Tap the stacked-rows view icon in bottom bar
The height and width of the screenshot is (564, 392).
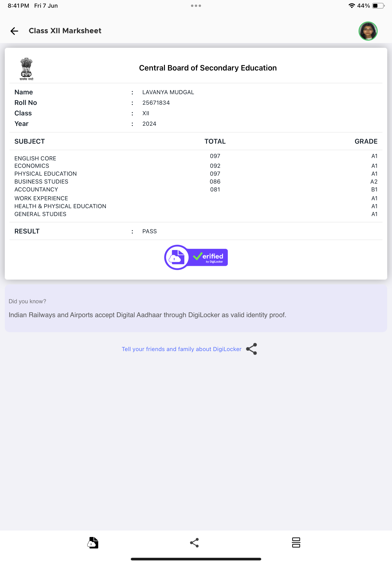tap(296, 542)
